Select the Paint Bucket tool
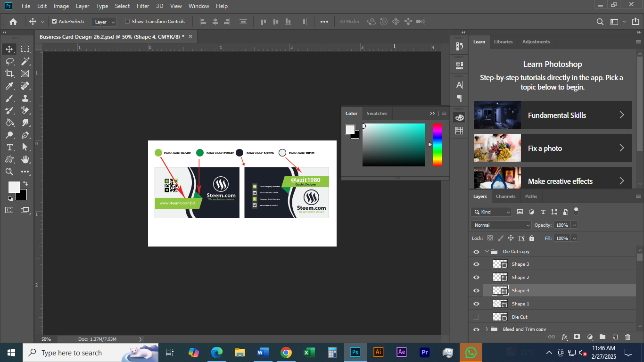Viewport: 644px width, 362px height. point(9,123)
